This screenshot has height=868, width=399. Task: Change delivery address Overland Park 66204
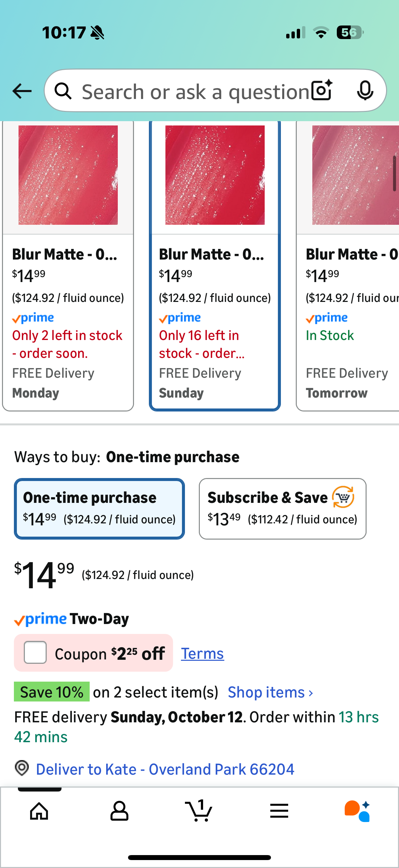pyautogui.click(x=165, y=770)
